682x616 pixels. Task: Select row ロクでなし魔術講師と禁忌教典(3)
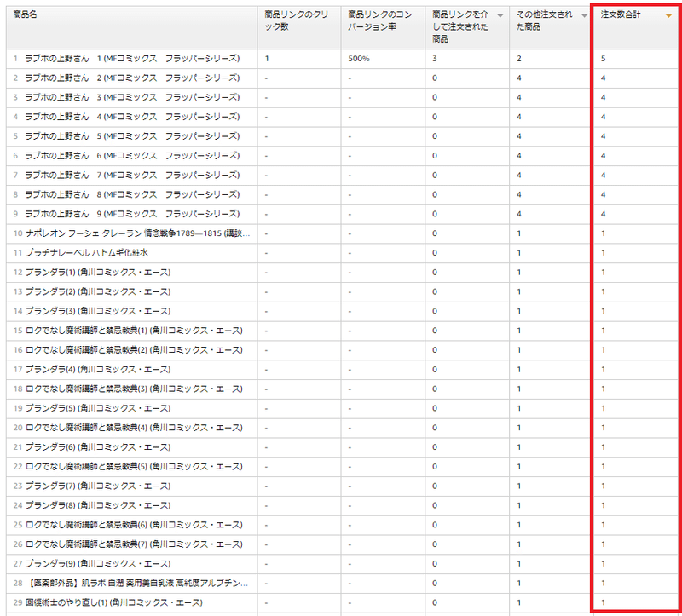342,389
